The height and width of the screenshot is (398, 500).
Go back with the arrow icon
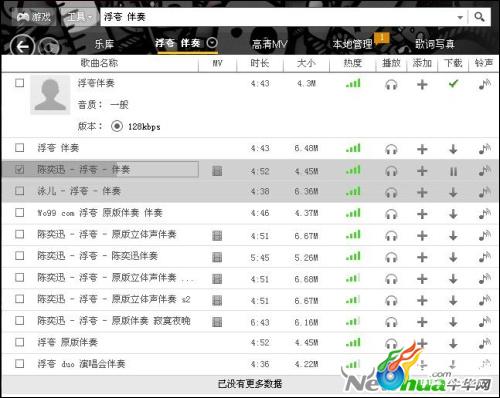click(x=22, y=46)
